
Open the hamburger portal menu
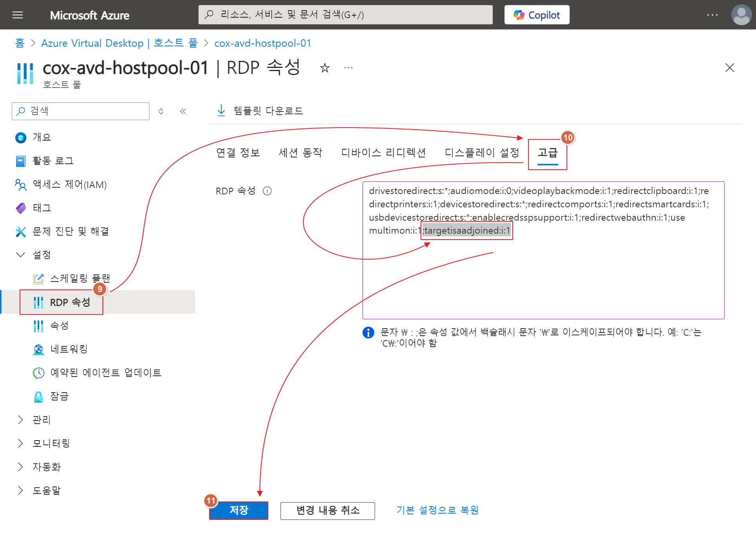(18, 15)
